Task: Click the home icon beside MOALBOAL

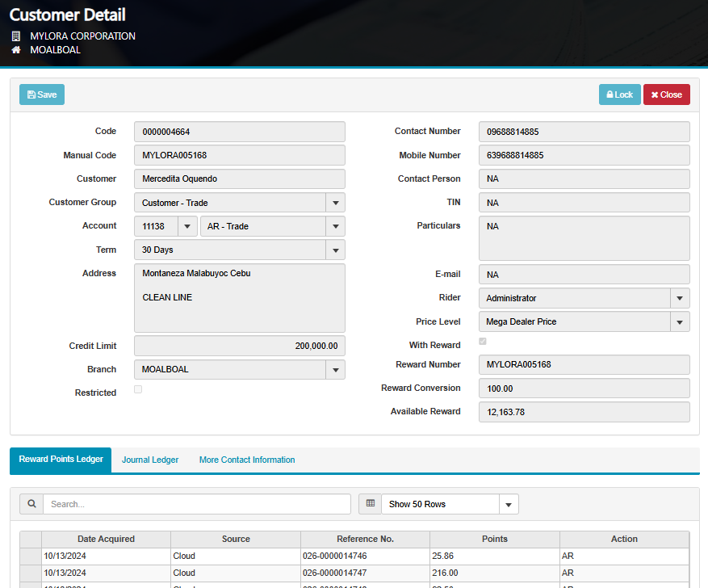Action: click(15, 50)
